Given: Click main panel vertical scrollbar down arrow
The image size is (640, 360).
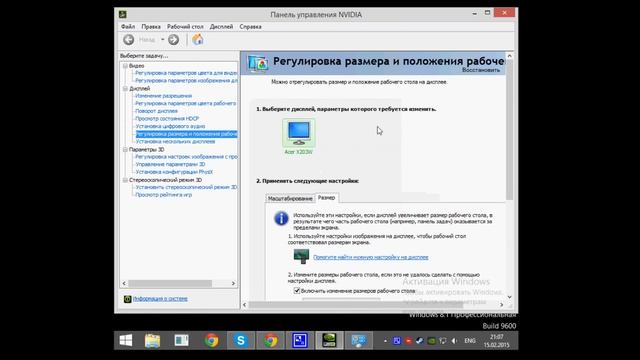Looking at the screenshot, I should point(509,297).
